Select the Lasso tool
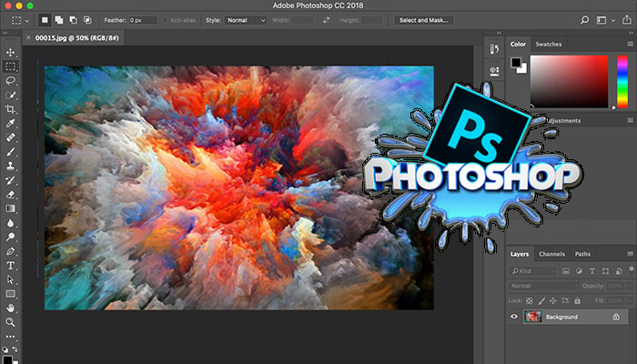The width and height of the screenshot is (637, 364). tap(11, 80)
